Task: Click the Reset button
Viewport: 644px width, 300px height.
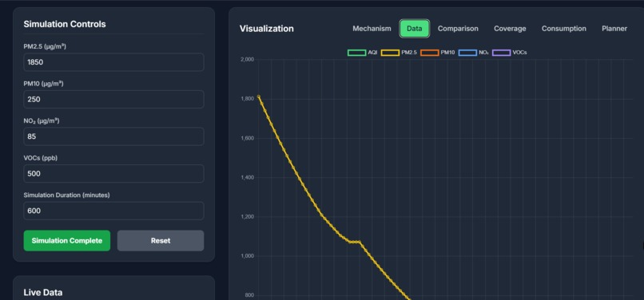Action: click(161, 240)
